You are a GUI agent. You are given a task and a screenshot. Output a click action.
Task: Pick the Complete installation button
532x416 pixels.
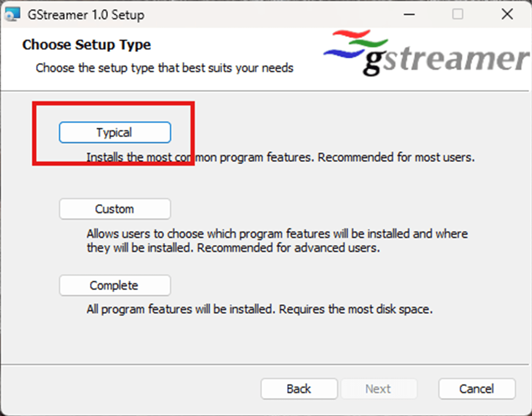115,285
